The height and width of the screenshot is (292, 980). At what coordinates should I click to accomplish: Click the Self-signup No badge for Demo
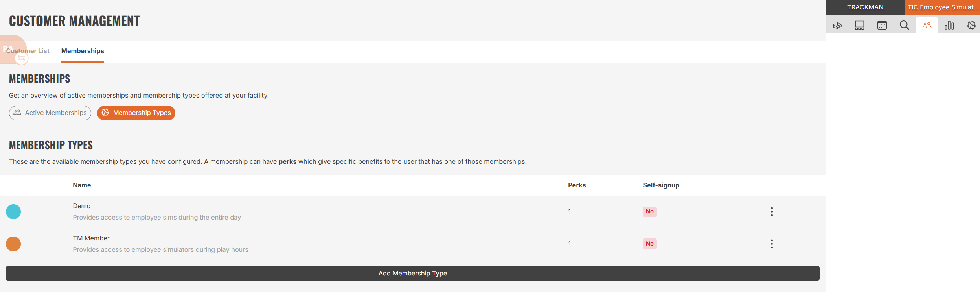650,212
